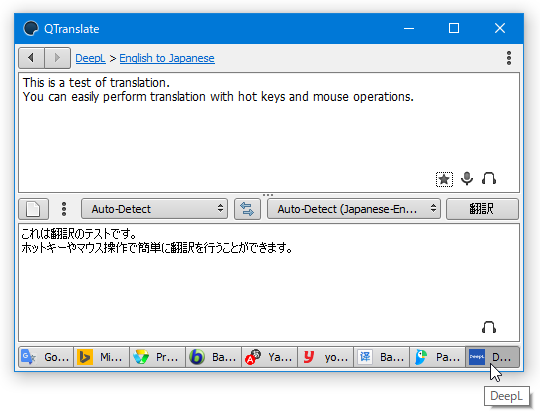Viewport: 540px width, 417px height.
Task: Open the English to Japanese link
Action: pos(167,58)
